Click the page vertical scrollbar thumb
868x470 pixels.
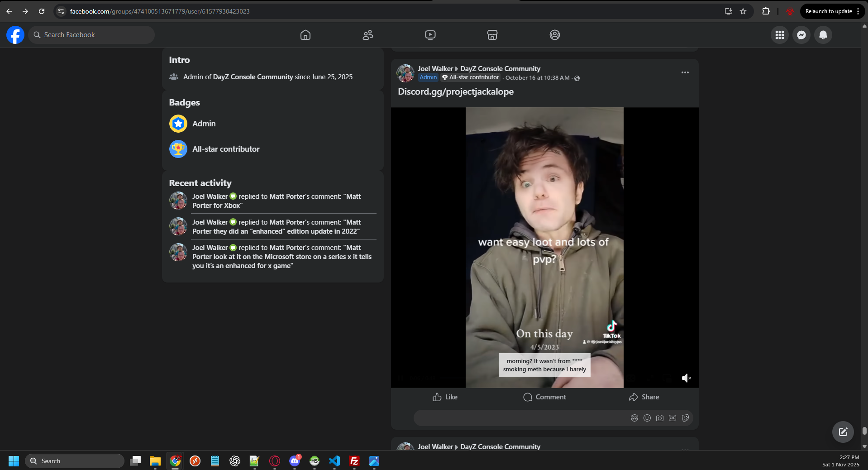pos(864,431)
